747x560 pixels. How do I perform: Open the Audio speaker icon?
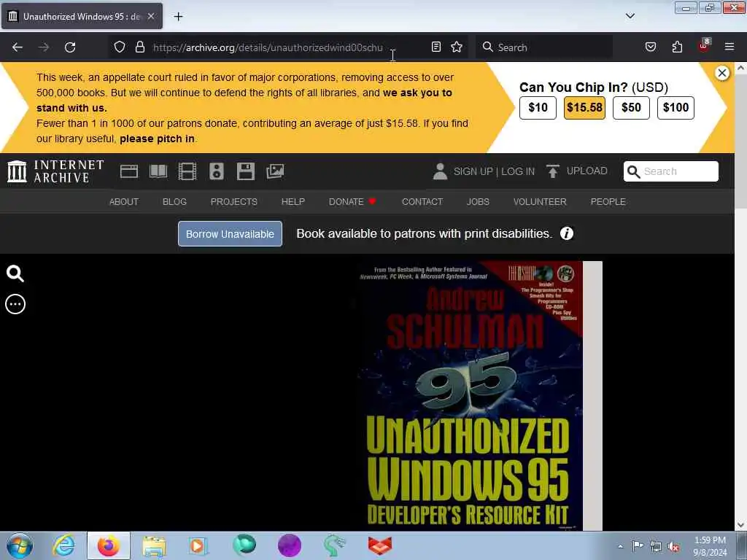[216, 171]
